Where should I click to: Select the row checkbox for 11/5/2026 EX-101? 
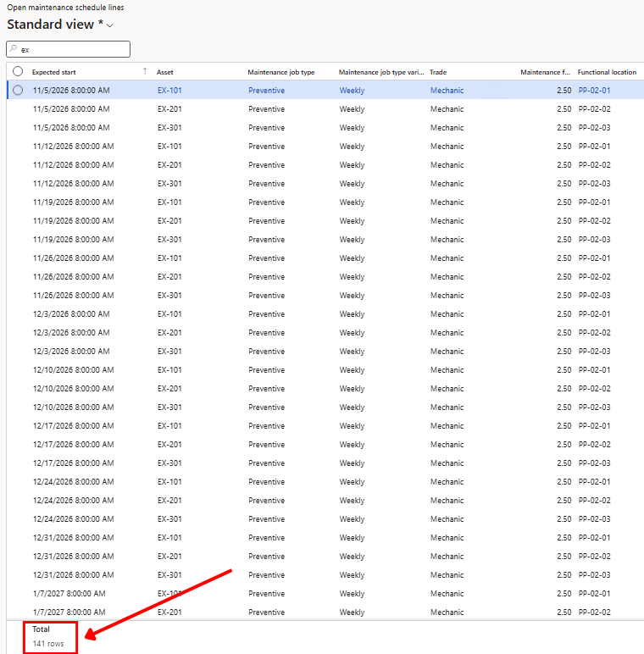[18, 90]
